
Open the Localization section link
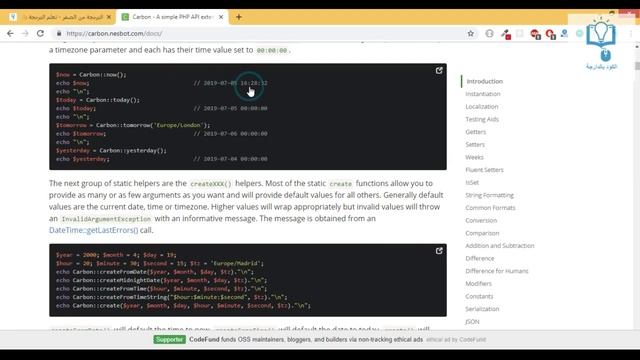(x=482, y=107)
